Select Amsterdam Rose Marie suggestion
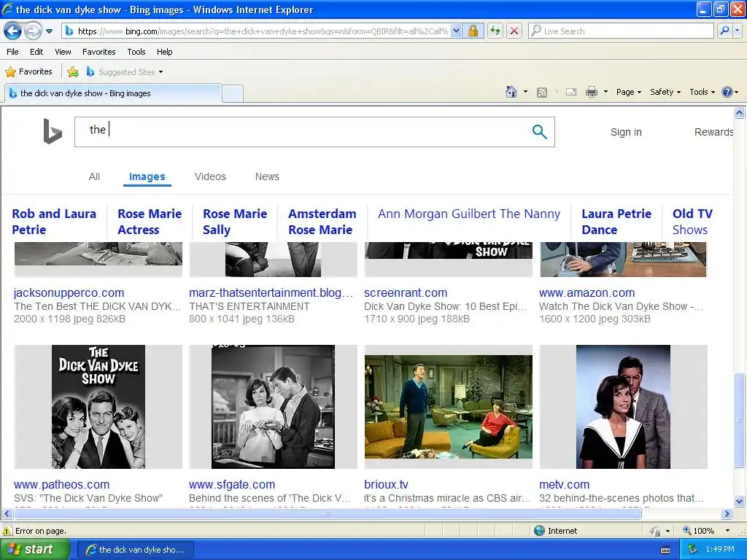The image size is (747, 560). [x=322, y=222]
